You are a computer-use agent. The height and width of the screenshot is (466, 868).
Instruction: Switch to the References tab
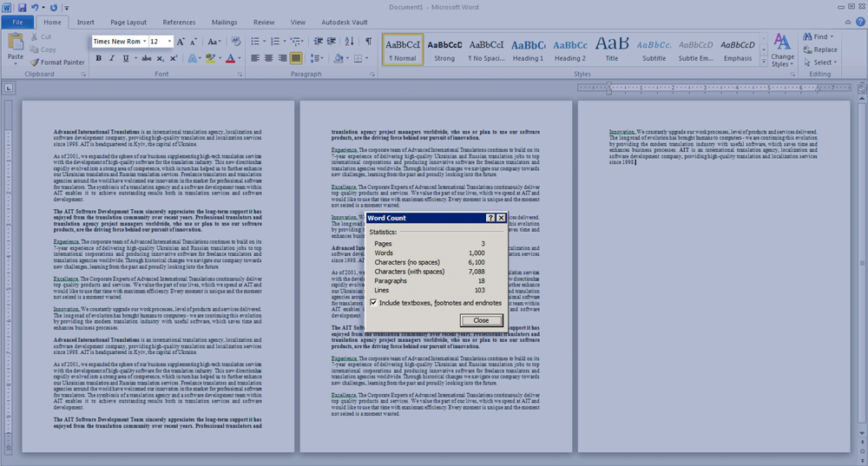[x=179, y=23]
